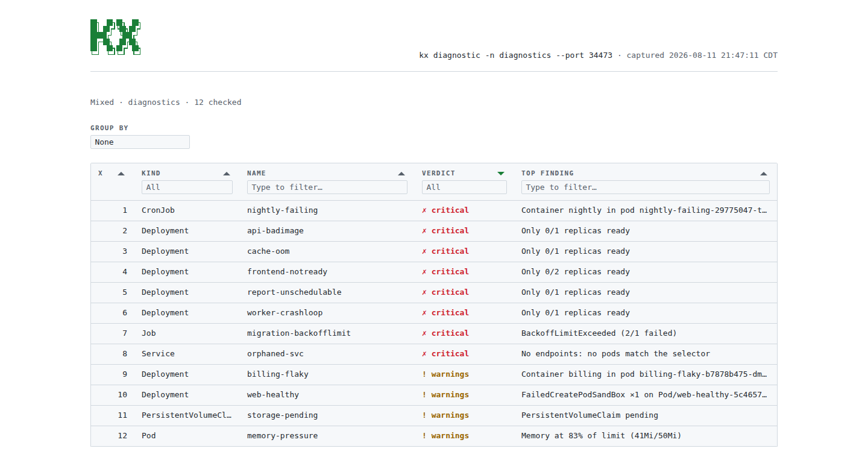Focus the NAME filter input
Viewport: 868px width, 466px height.
click(327, 187)
